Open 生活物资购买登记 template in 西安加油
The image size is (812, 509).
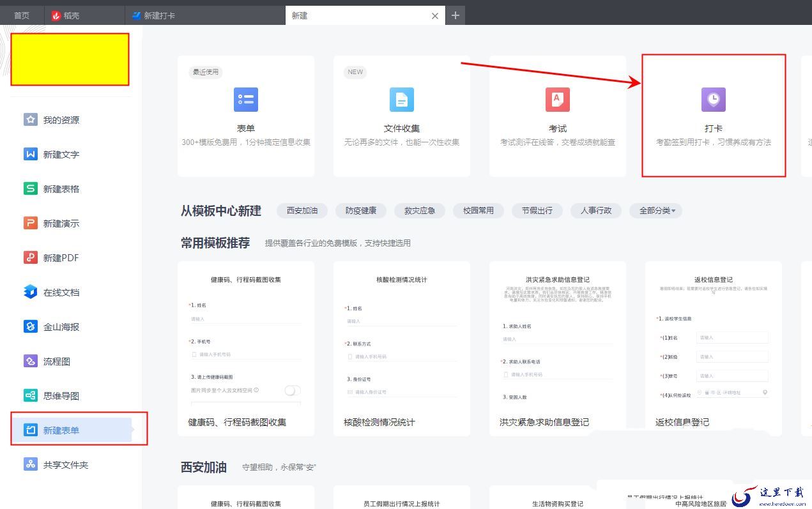pos(558,498)
